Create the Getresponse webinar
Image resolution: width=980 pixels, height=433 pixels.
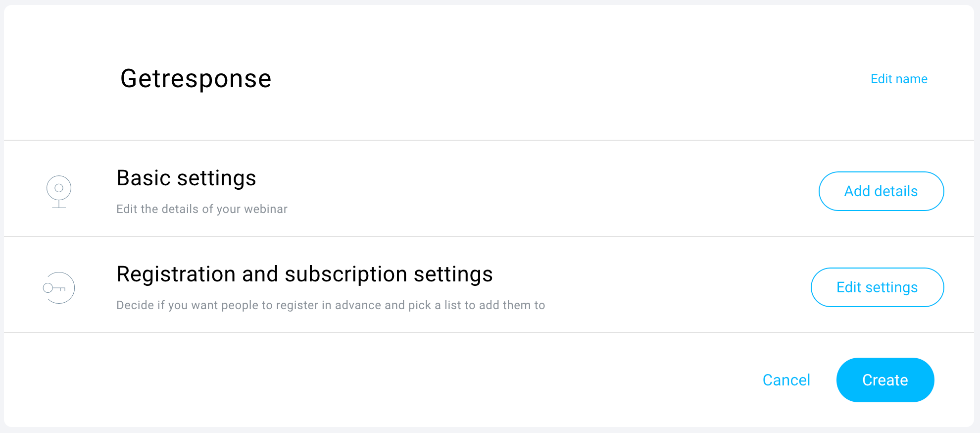click(x=885, y=380)
